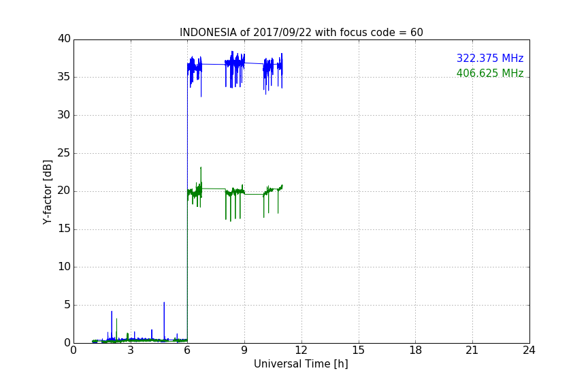
Task: Click the x-axis tick label '24'
Action: 529,350
